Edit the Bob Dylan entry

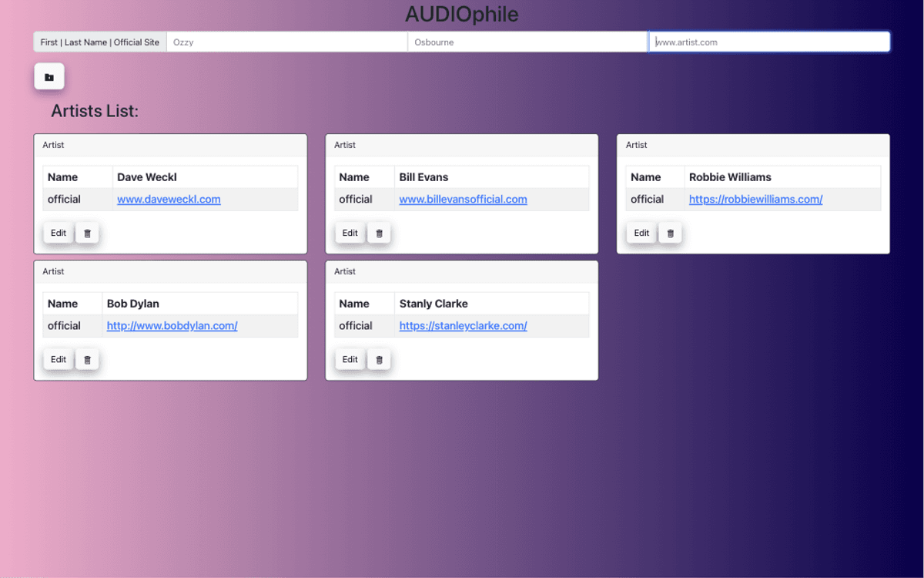click(59, 359)
